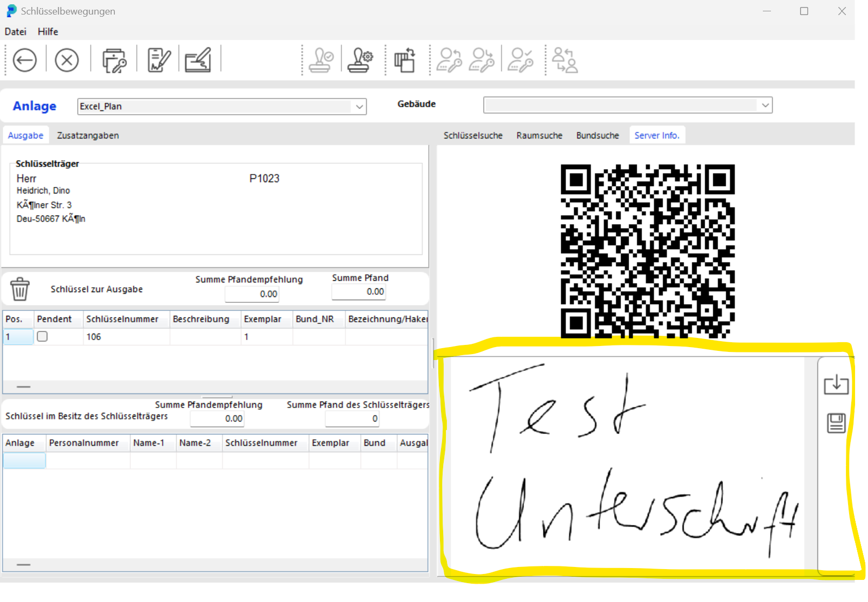The height and width of the screenshot is (602, 868).
Task: Toggle the Pendent checkbox in row 1
Action: 42,336
